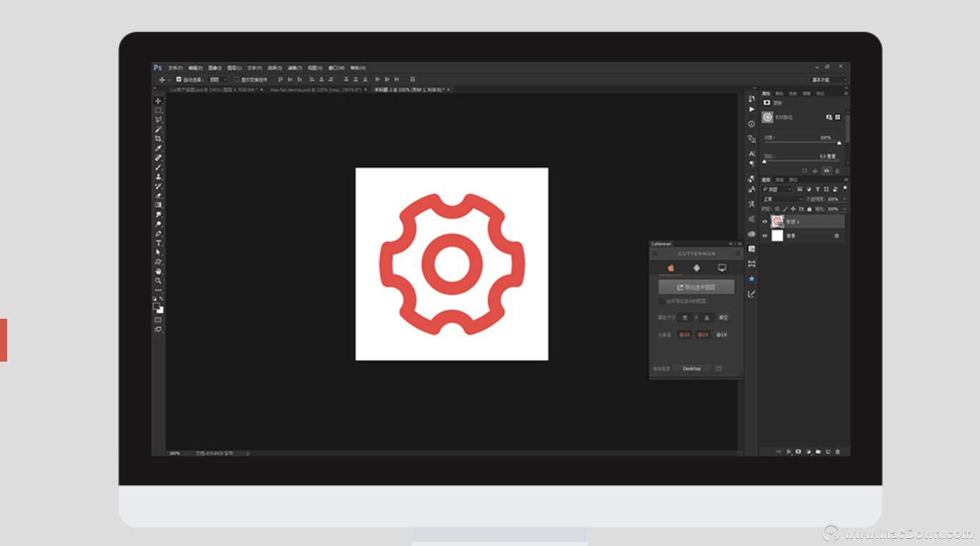Screen dimensions: 980x546
Task: Open the layer filter type dropdown
Action: point(776,189)
